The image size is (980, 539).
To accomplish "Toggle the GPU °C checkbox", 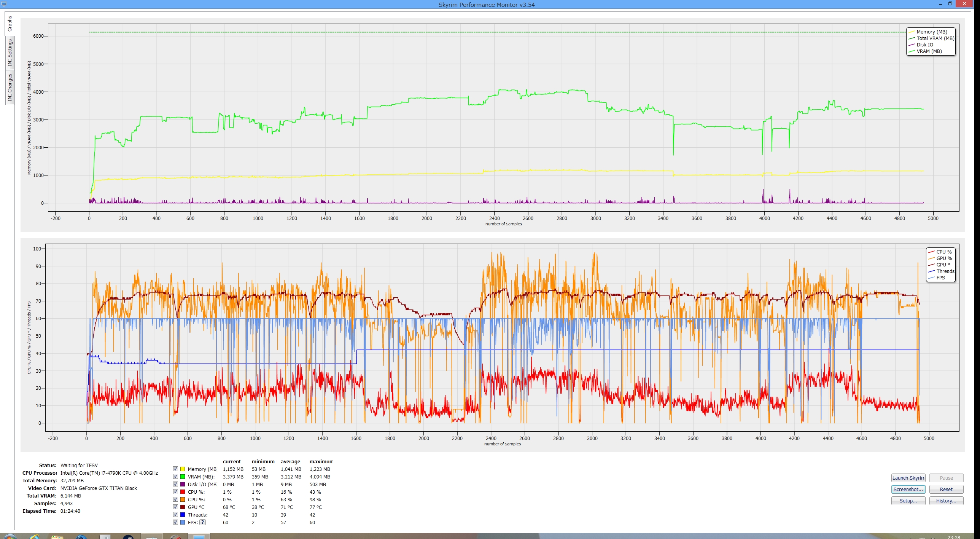I will [x=175, y=507].
